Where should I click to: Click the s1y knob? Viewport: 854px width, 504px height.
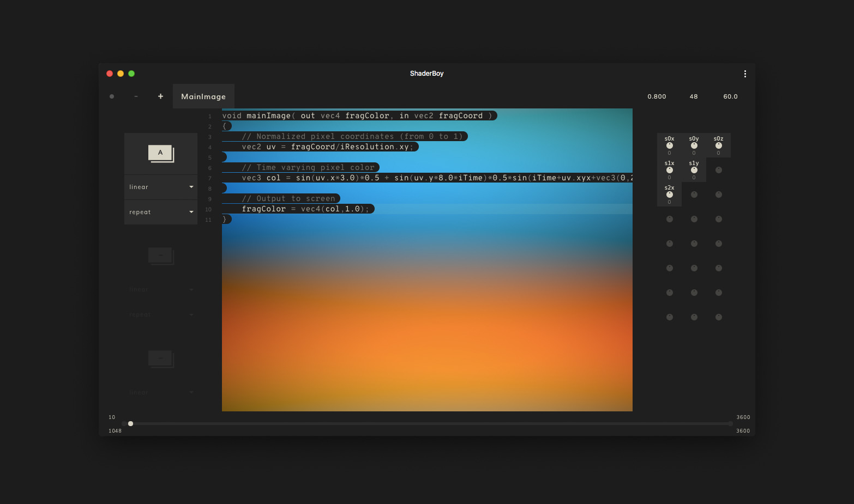694,170
